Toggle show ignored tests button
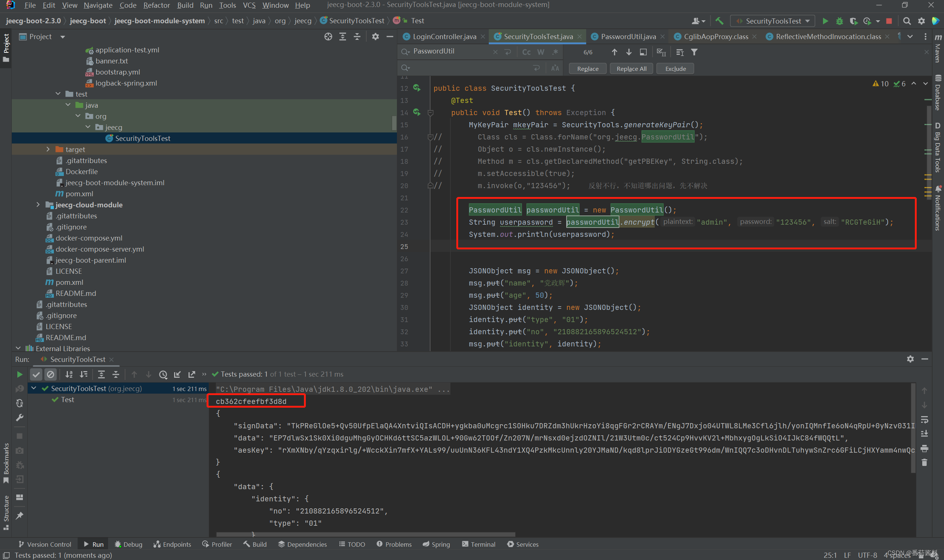Viewport: 944px width, 560px height. coord(51,374)
